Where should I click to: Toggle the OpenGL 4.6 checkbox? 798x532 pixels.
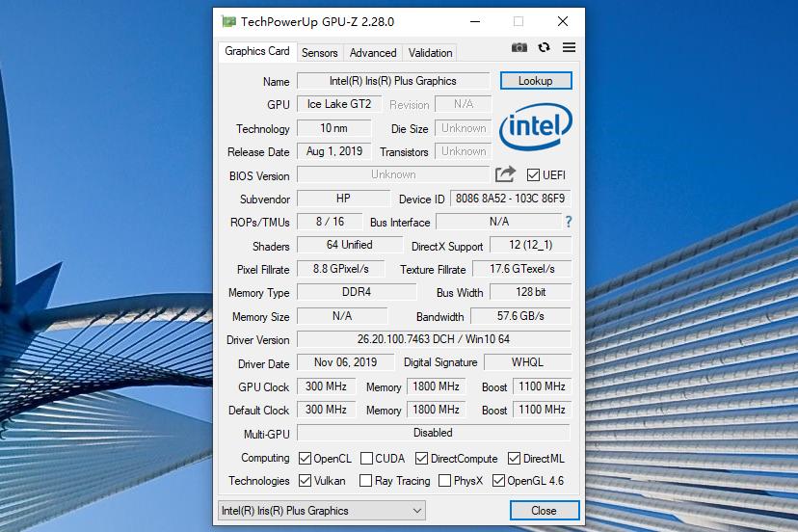(498, 481)
